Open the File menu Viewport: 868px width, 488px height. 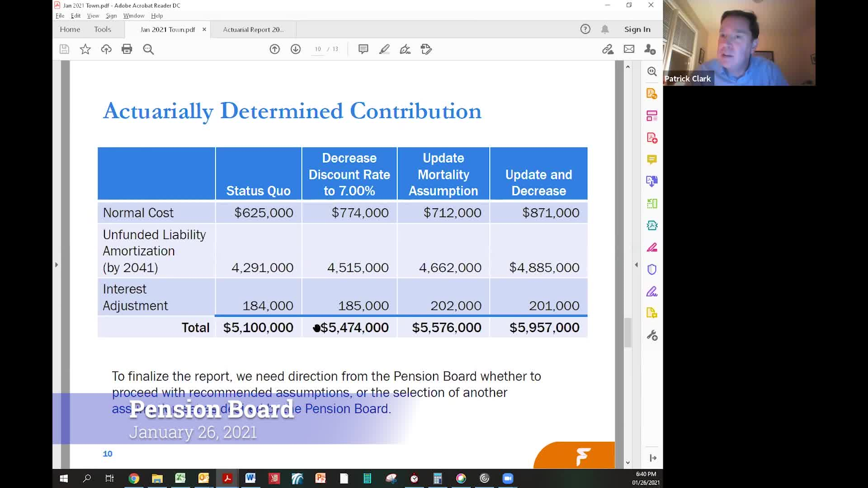pos(60,15)
